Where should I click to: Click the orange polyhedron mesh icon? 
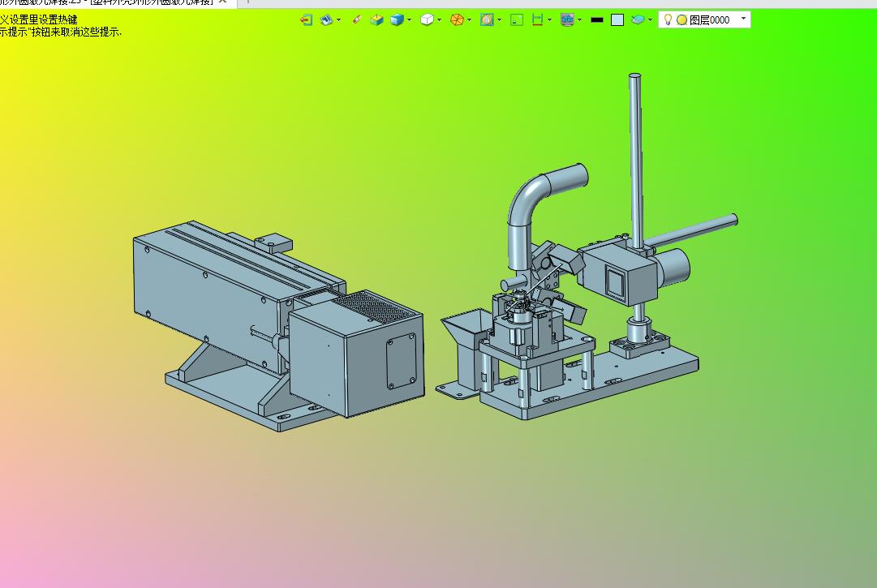click(x=457, y=20)
